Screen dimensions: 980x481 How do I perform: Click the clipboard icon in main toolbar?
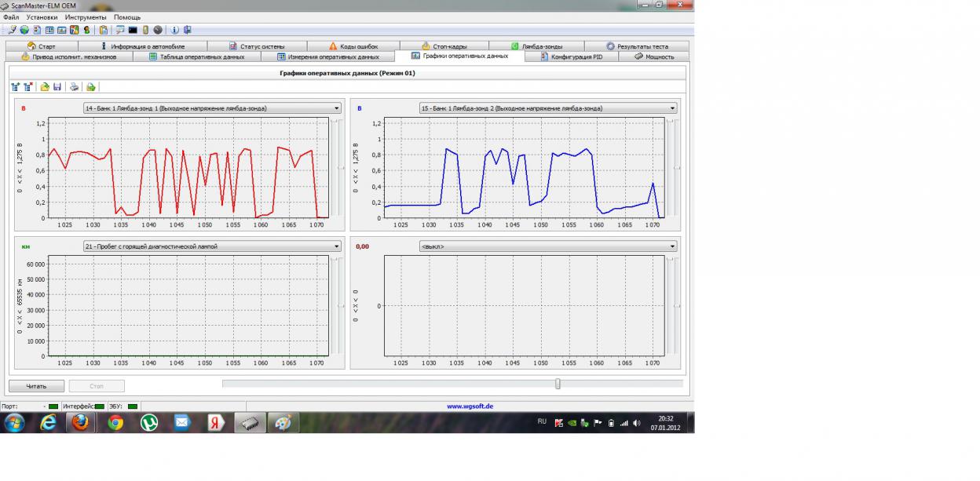coord(104,30)
